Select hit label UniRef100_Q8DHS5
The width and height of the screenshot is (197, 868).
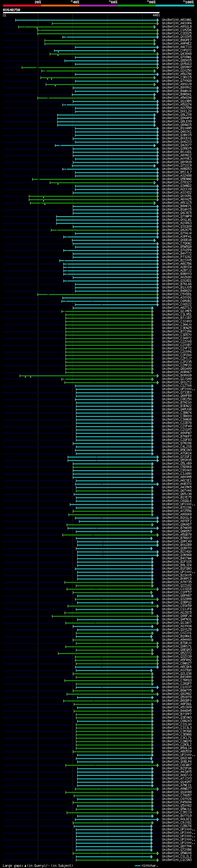point(177,61)
